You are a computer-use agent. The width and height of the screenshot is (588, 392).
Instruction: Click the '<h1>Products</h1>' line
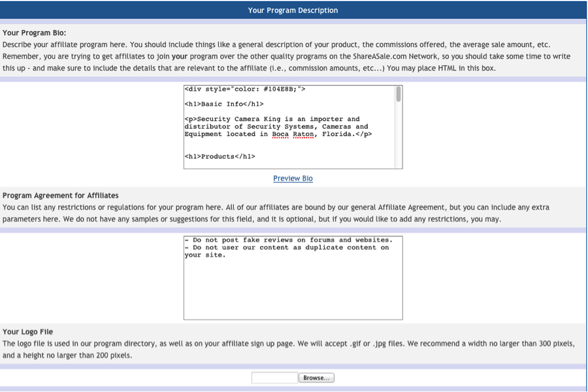pyautogui.click(x=220, y=156)
